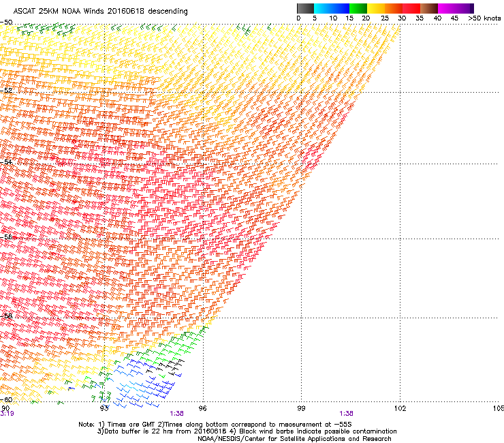Click the '90' longitude axis label
Image resolution: width=504 pixels, height=443 pixels.
[5, 408]
